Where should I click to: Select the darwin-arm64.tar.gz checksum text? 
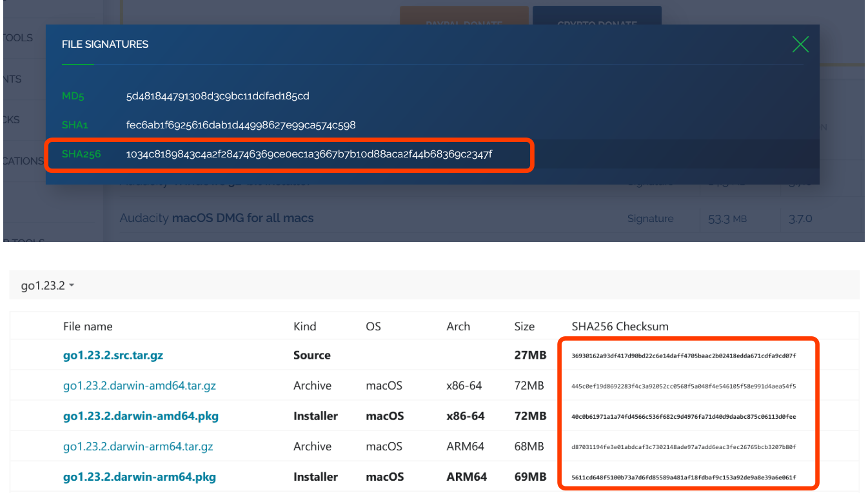(x=684, y=447)
